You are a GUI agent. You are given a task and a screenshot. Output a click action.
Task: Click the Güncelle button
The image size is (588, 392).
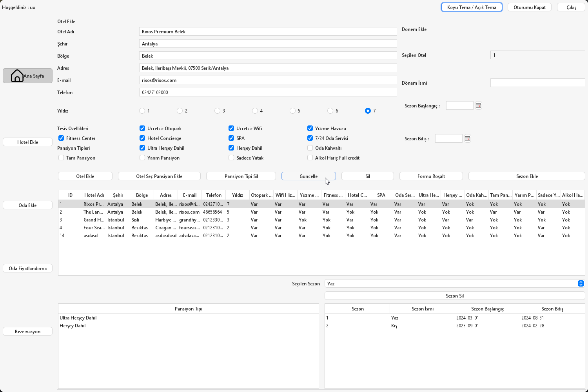coord(309,176)
